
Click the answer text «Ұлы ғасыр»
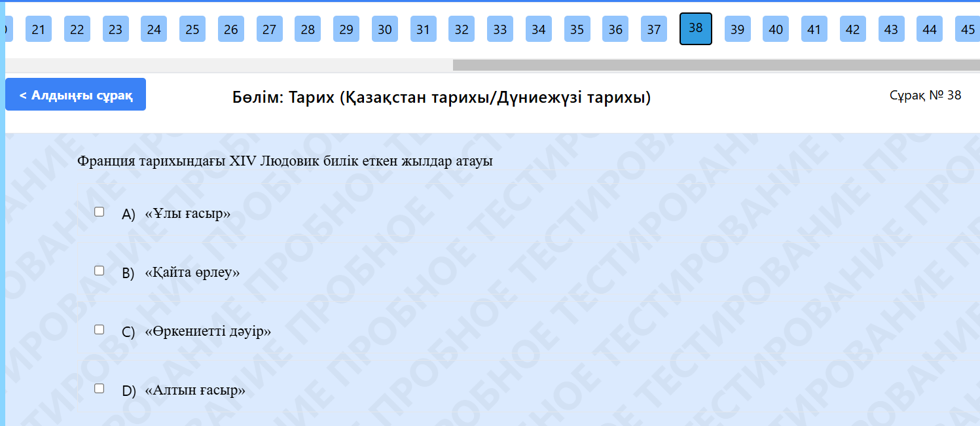pyautogui.click(x=188, y=214)
